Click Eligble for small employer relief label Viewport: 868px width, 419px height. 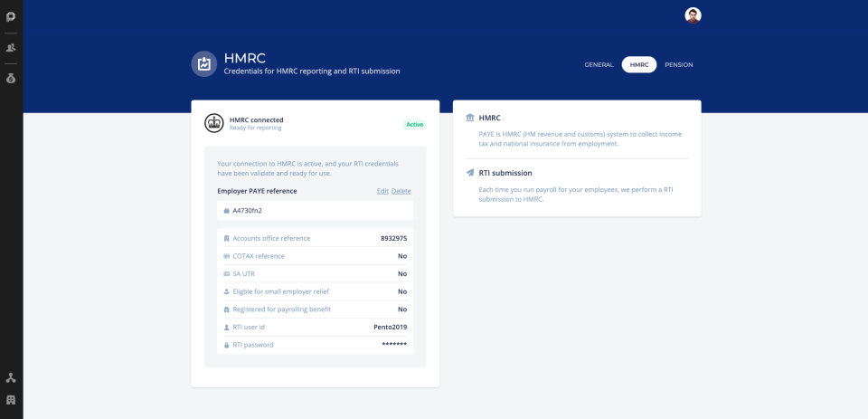click(x=280, y=291)
